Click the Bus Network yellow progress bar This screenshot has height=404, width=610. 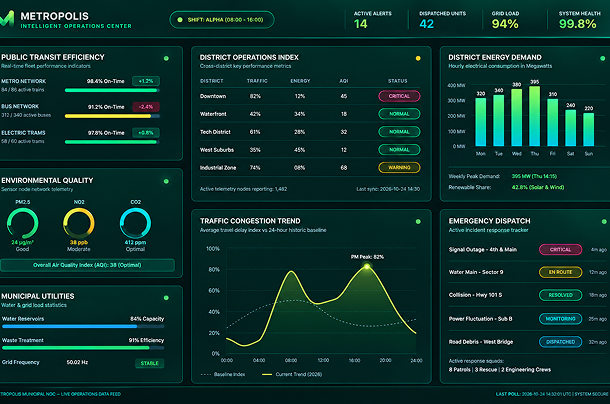click(112, 116)
